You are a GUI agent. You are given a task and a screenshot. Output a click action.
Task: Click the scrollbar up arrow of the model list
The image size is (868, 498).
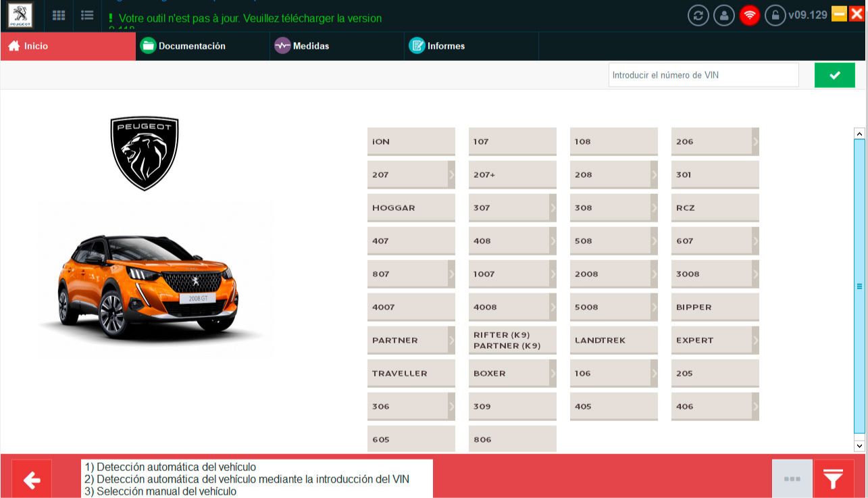[859, 133]
